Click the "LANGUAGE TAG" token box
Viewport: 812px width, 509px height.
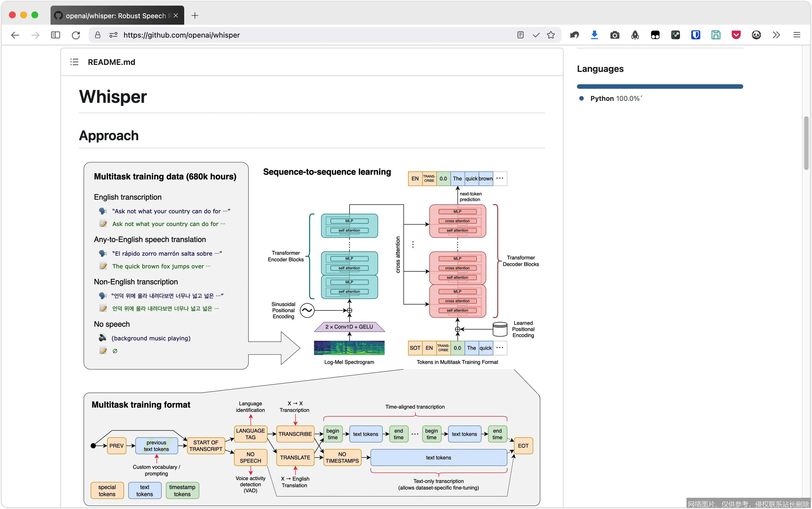coord(250,434)
